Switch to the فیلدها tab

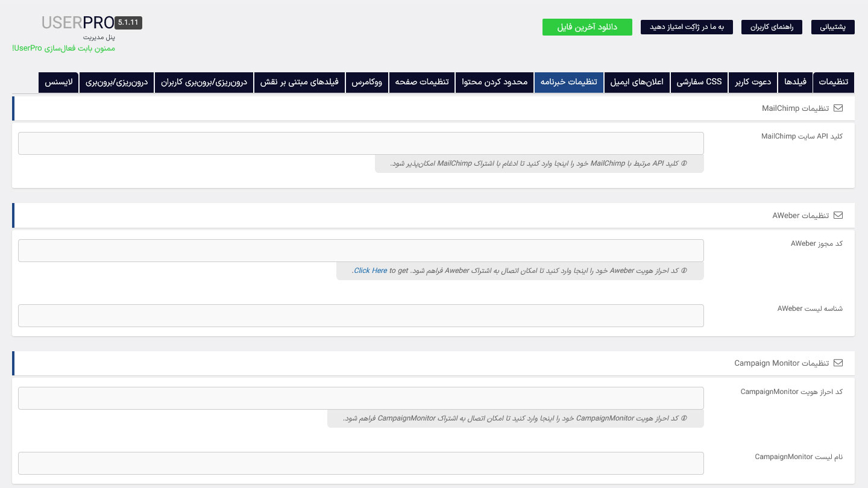click(x=795, y=83)
